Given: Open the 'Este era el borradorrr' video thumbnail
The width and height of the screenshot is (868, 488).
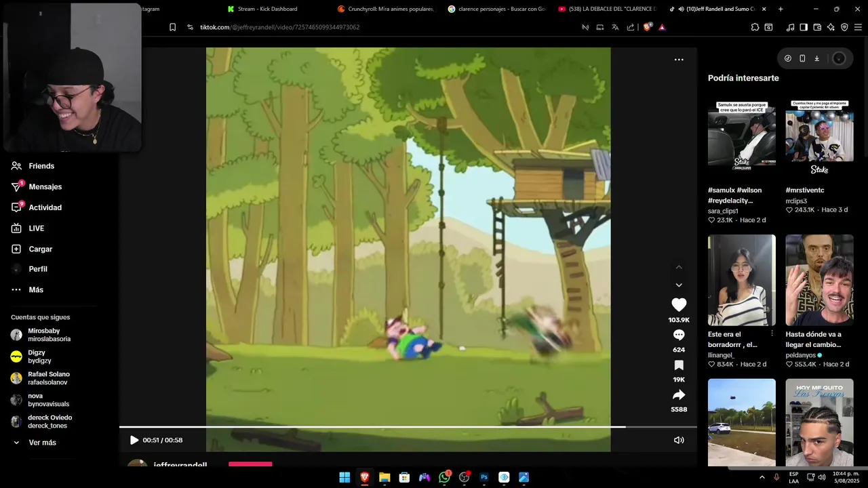Looking at the screenshot, I should [x=742, y=280].
